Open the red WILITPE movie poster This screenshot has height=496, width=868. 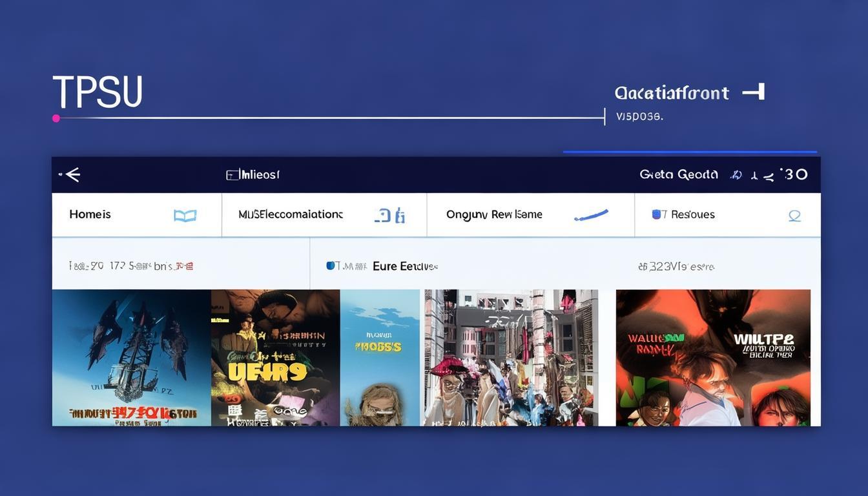coord(713,358)
